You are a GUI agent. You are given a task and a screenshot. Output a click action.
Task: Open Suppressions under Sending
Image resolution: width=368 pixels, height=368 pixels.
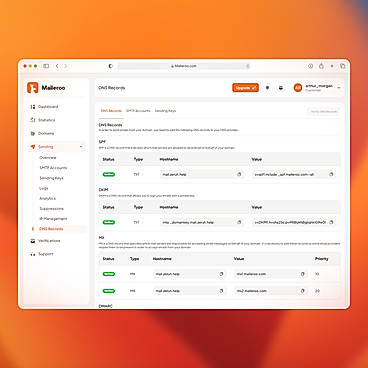[x=52, y=209]
